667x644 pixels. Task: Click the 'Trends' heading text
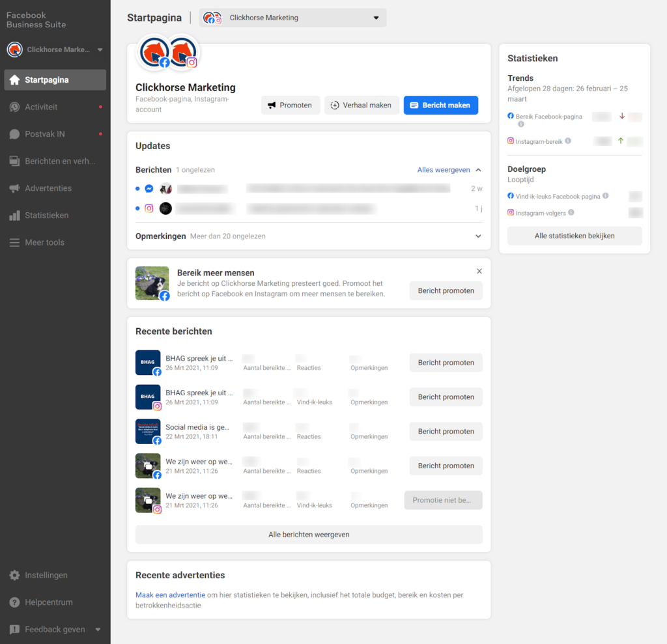point(520,78)
